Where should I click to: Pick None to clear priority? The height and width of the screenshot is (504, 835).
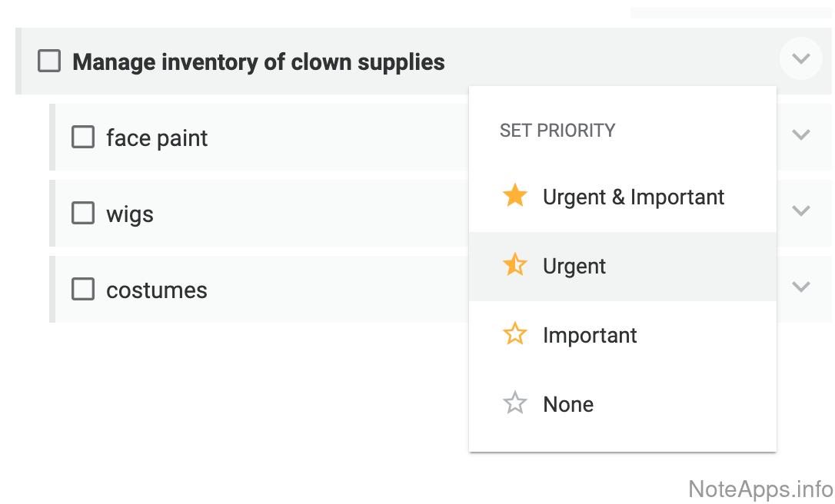pyautogui.click(x=568, y=405)
